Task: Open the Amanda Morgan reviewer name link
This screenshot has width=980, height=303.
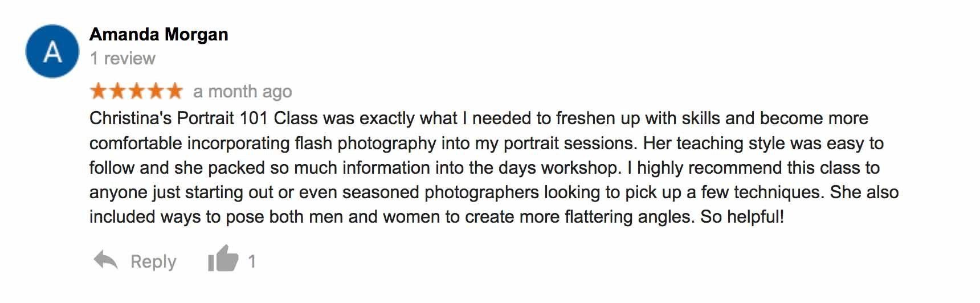Action: tap(158, 34)
